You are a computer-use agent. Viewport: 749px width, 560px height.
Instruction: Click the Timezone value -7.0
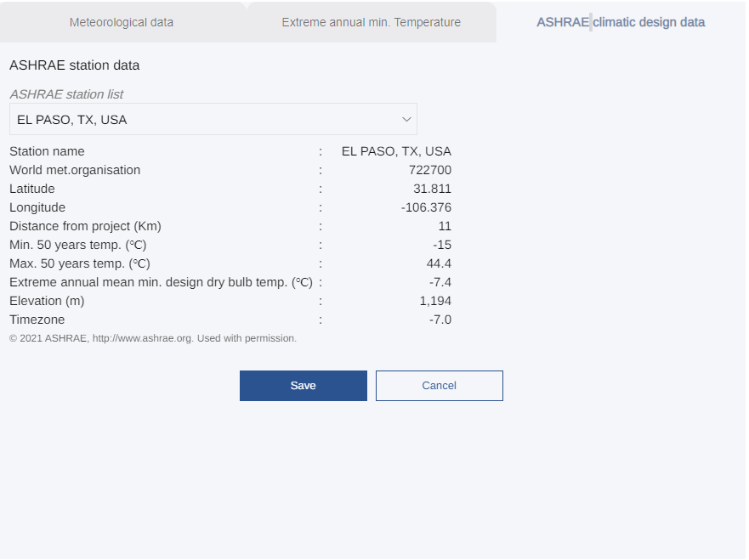[x=439, y=319]
